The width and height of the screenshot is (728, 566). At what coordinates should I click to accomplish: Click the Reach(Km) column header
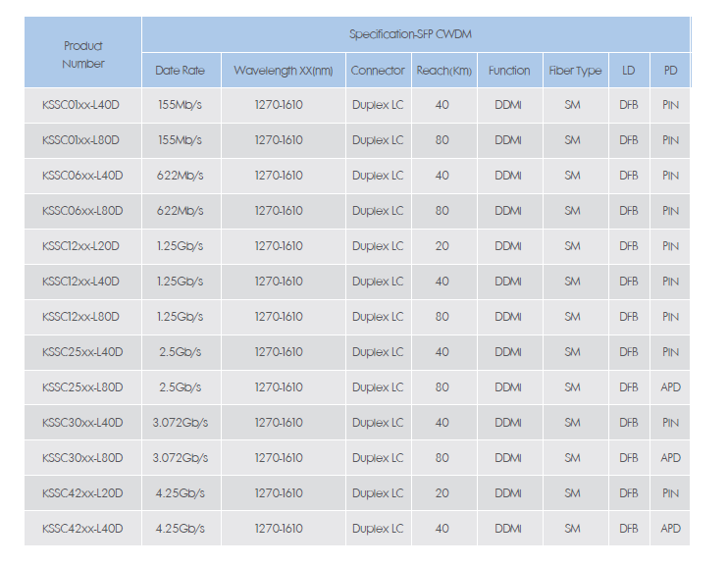442,71
